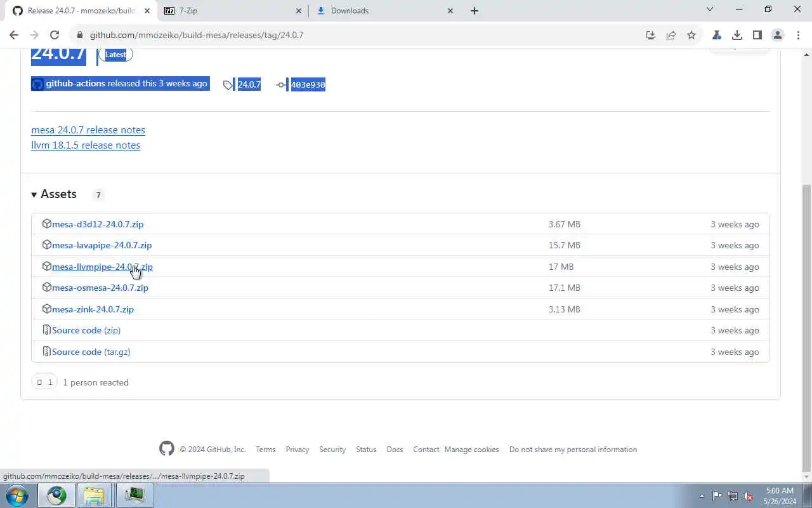Click package icon for mesa-d3d12 zip
The image size is (812, 508).
point(46,224)
